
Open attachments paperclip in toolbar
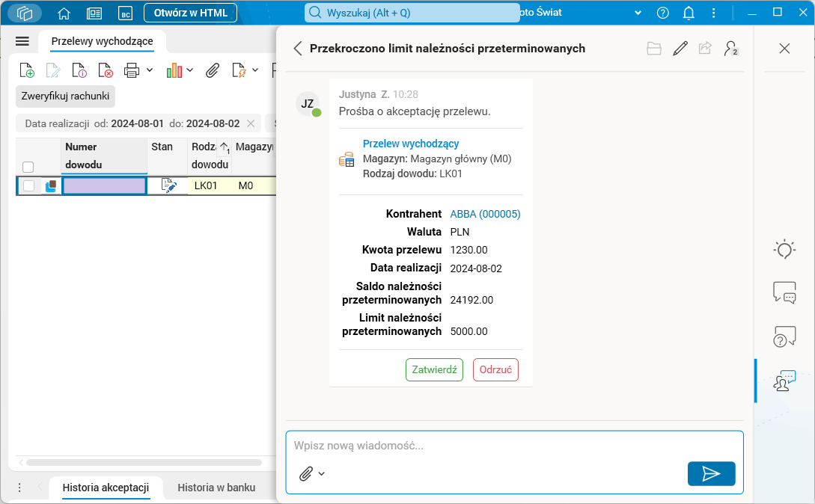click(x=212, y=70)
